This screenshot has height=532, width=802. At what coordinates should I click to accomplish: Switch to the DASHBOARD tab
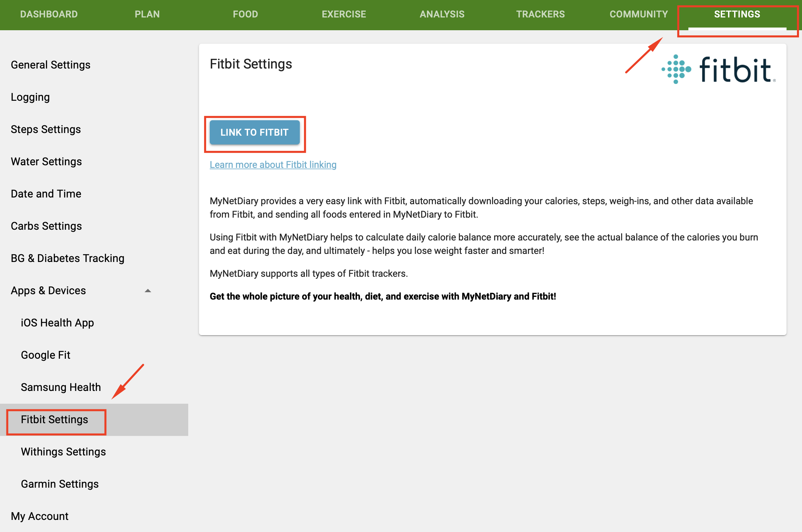[x=49, y=14]
